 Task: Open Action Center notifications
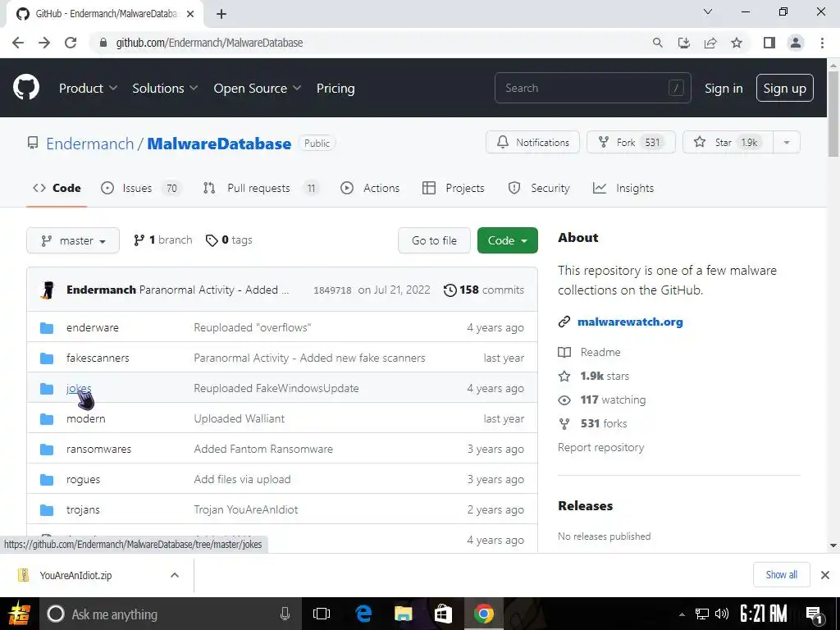(815, 614)
